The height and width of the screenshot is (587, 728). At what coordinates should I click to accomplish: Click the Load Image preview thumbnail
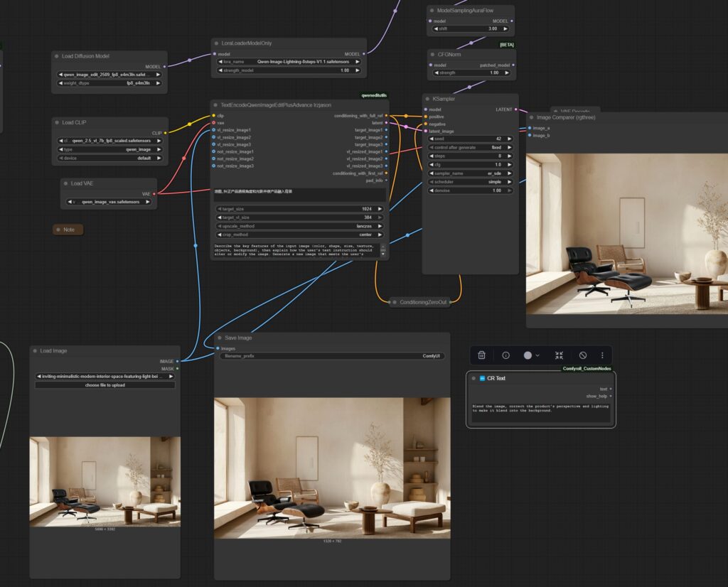click(105, 481)
